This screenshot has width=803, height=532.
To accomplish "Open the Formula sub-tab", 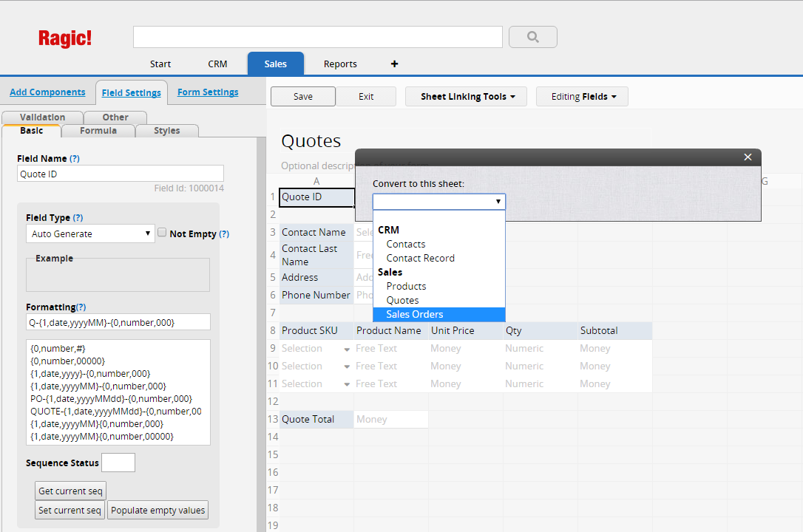I will (x=98, y=131).
